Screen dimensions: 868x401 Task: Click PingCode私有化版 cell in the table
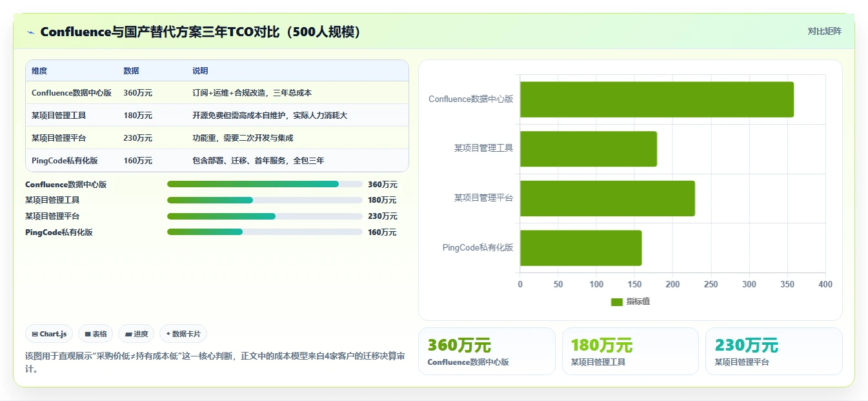click(x=65, y=161)
